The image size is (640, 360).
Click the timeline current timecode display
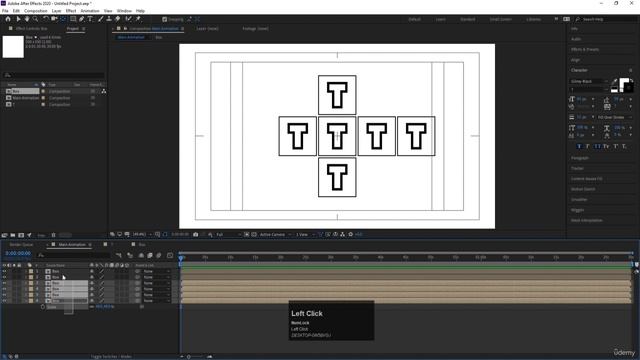[x=18, y=253]
